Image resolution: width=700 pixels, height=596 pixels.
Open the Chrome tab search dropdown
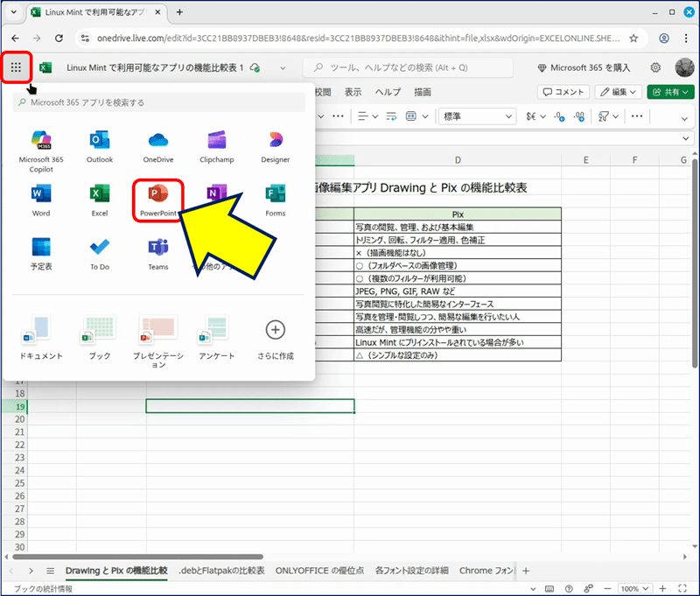click(x=14, y=12)
